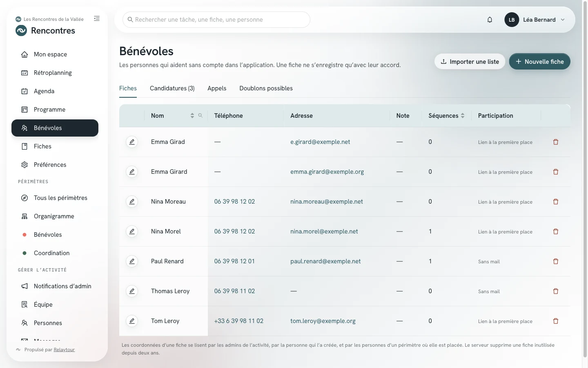Edit Tom Leroy's record with pencil icon
This screenshot has height=368, width=588.
click(132, 321)
